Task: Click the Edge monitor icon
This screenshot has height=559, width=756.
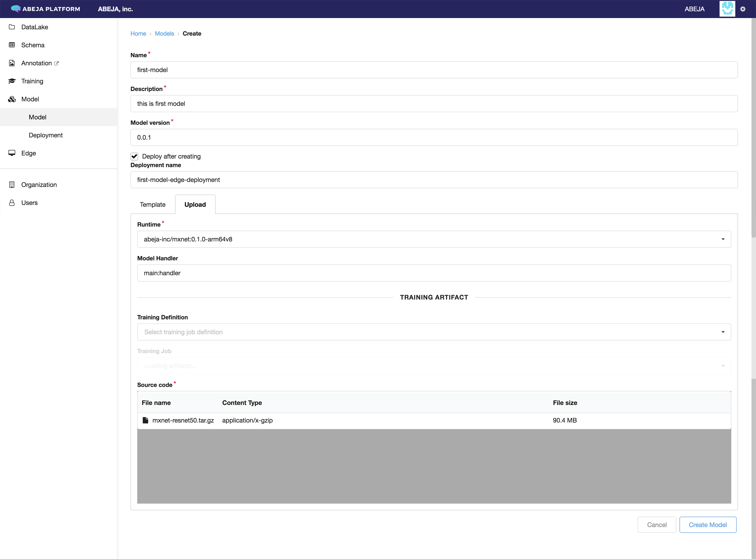Action: click(12, 153)
